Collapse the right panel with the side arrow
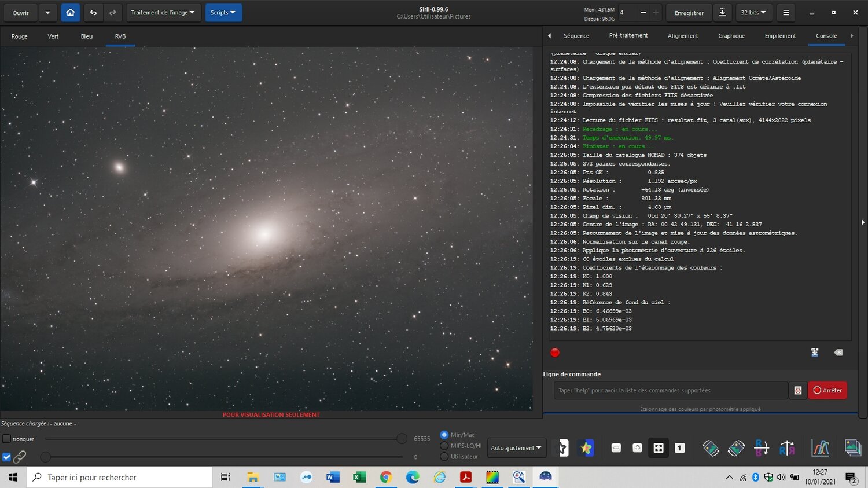The height and width of the screenshot is (488, 868). click(x=863, y=222)
